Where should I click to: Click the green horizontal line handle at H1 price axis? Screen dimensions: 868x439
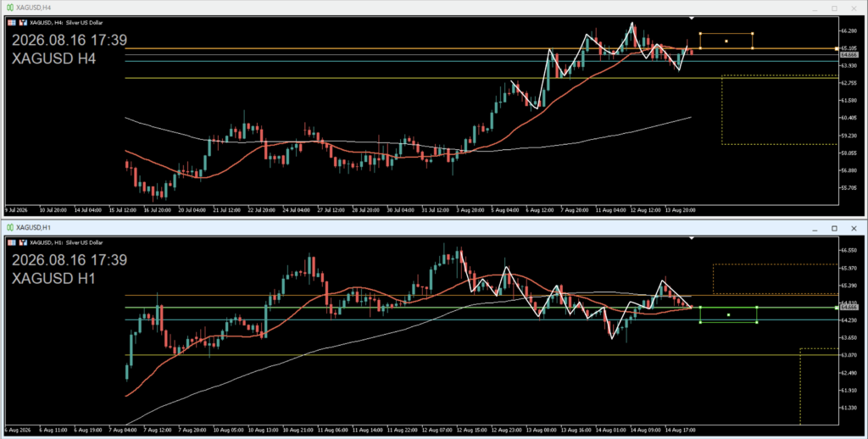pos(837,308)
